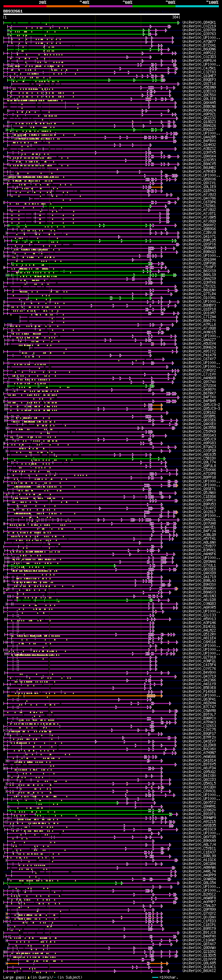
Task: Select the UniRef100_Q6Z232 label
Action: 199,118
